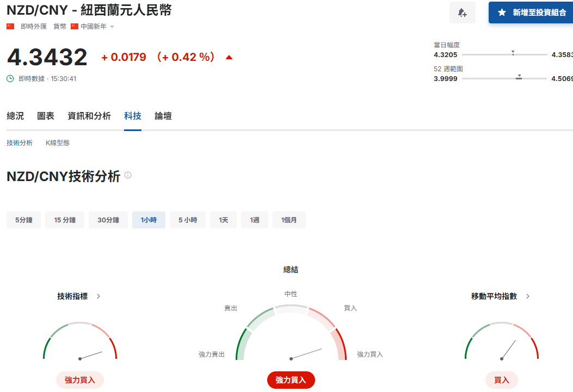
Task: Click the 貨幣 label
Action: [x=60, y=26]
